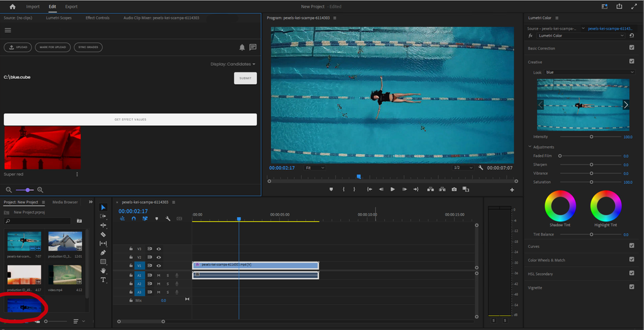Hide track V1 with the eye icon
The height and width of the screenshot is (330, 644).
coord(159,265)
